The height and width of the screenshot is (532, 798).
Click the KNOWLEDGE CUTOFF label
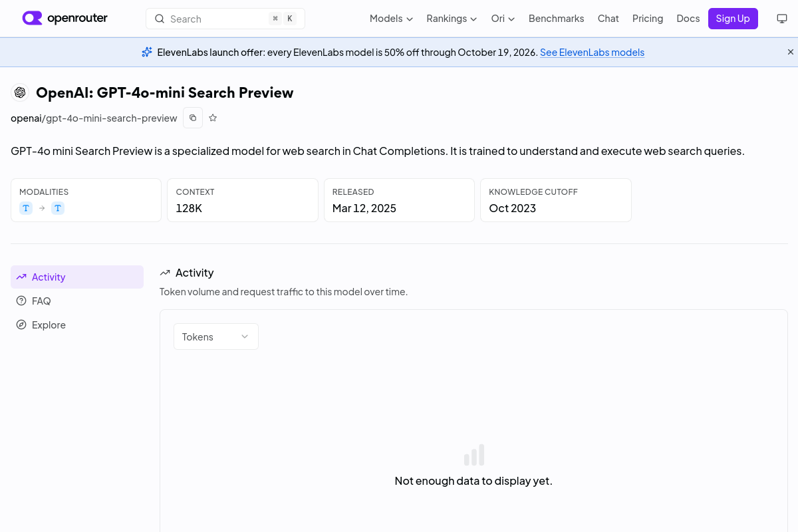click(533, 192)
